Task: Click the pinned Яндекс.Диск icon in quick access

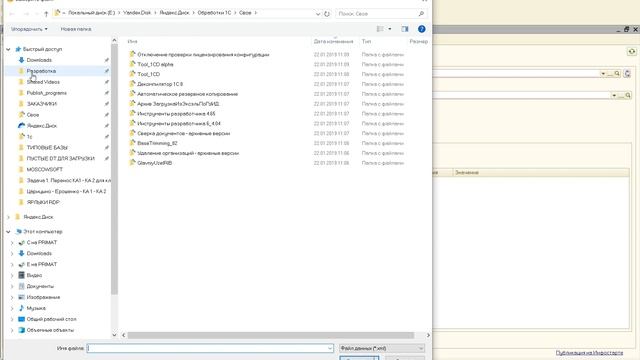Action: 22,126
